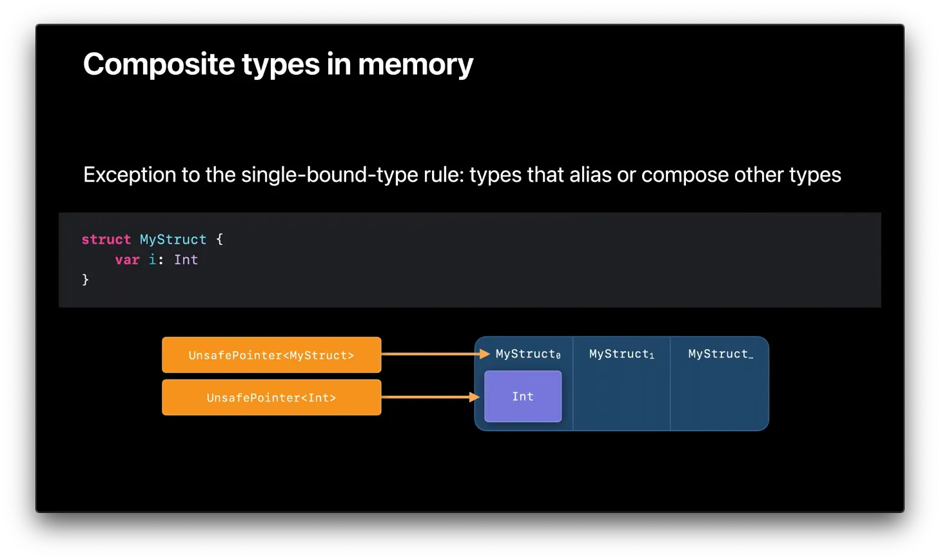Click the 'Exception to the single-bound-type rule' sentence
Screen dimensions: 940x560
coord(462,175)
